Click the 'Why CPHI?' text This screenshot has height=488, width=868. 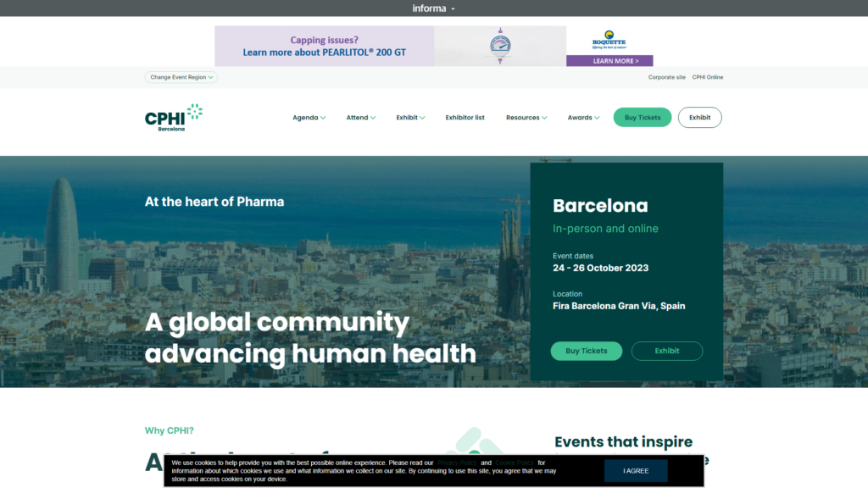pos(170,430)
